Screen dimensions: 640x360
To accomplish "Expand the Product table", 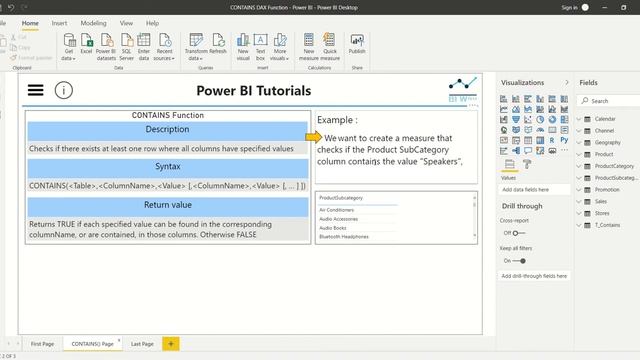I will pyautogui.click(x=579, y=154).
